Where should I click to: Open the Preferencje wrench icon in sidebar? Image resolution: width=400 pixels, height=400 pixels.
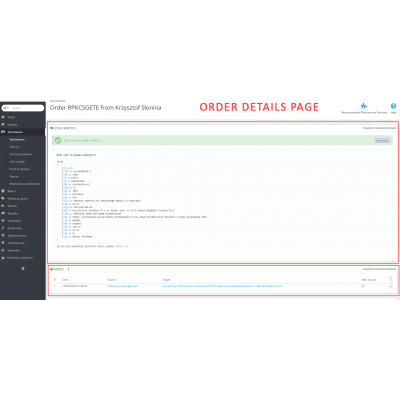point(3,228)
